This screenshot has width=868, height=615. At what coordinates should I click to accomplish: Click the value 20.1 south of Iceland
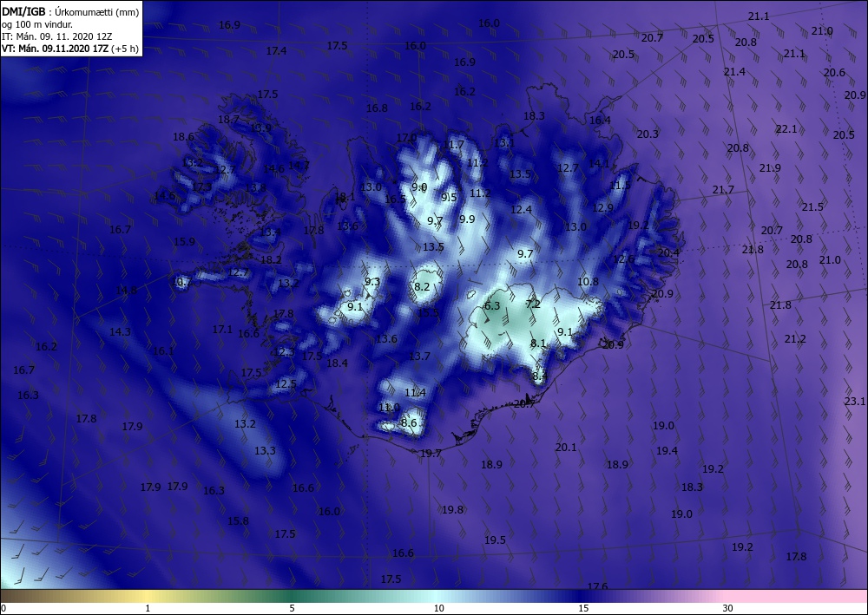pyautogui.click(x=566, y=448)
